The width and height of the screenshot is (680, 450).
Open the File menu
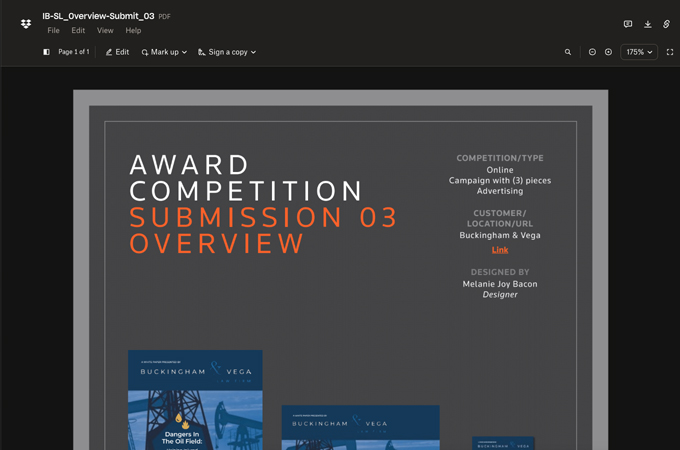click(53, 30)
